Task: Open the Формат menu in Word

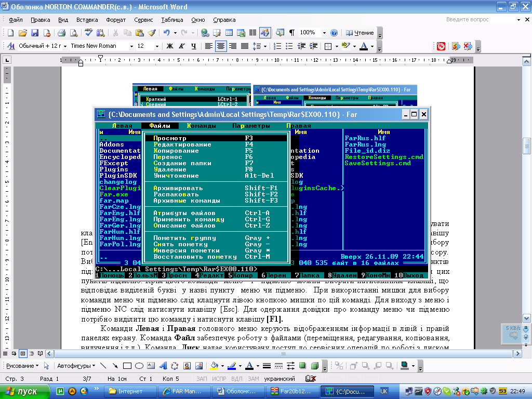Action: 116,20
